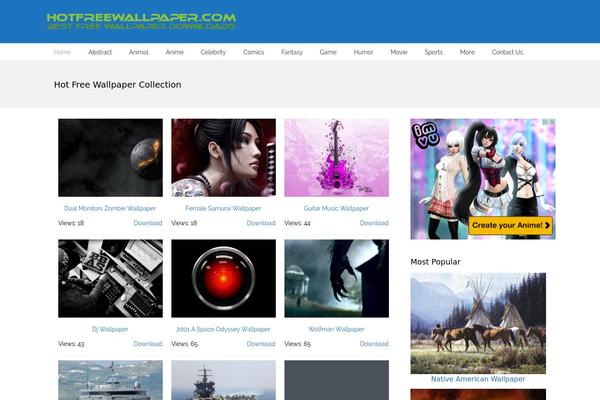Open the Female Samurai Wallpaper thumbnail
This screenshot has height=400, width=600.
[223, 158]
